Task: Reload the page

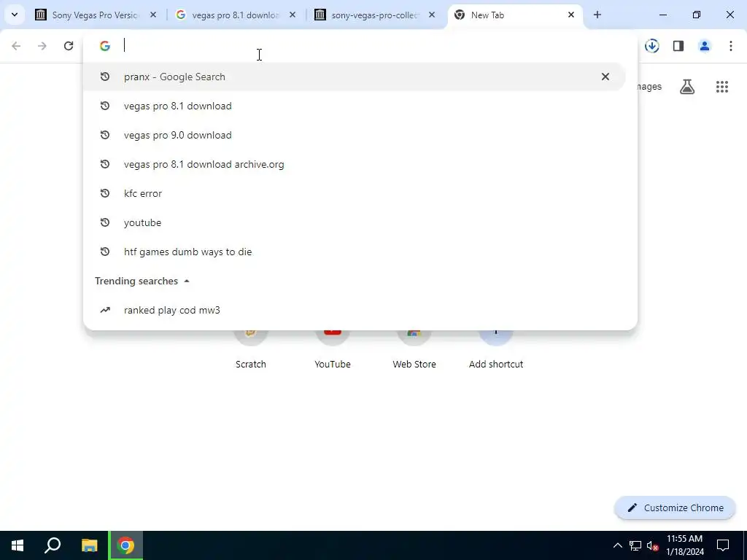Action: coord(69,46)
